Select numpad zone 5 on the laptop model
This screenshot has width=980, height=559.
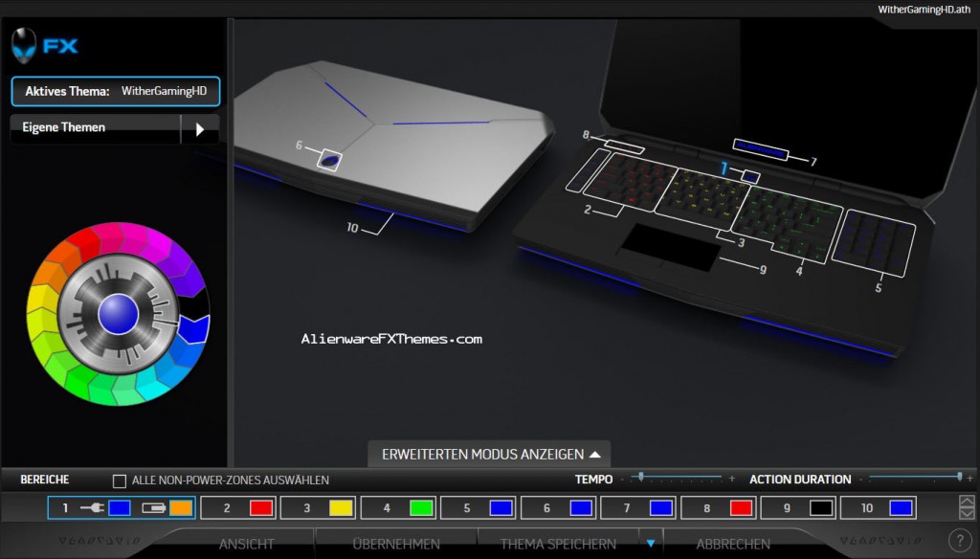point(874,242)
